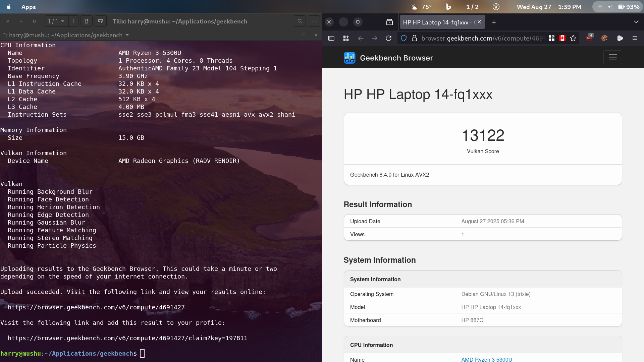Expand terminal title dropdown arrow
The width and height of the screenshot is (644, 362).
tap(127, 35)
